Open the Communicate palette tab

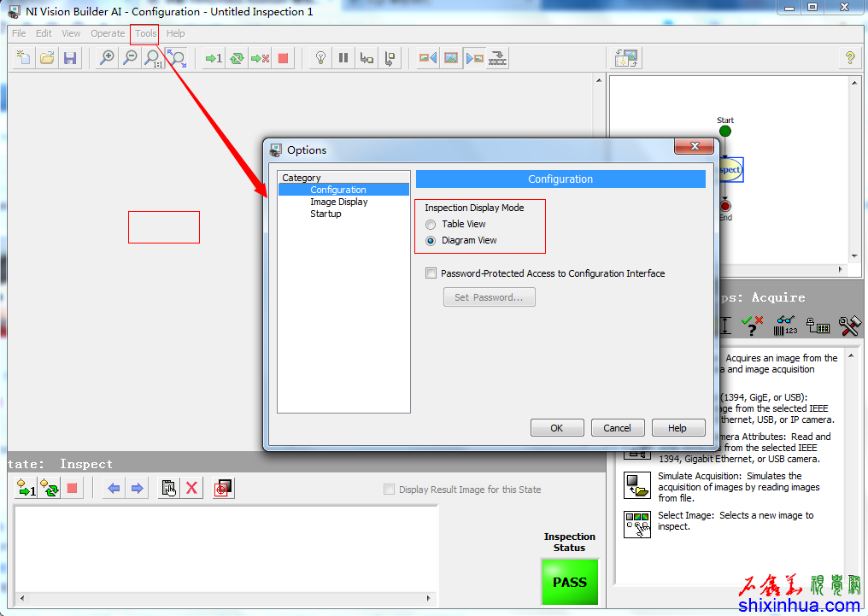(818, 326)
